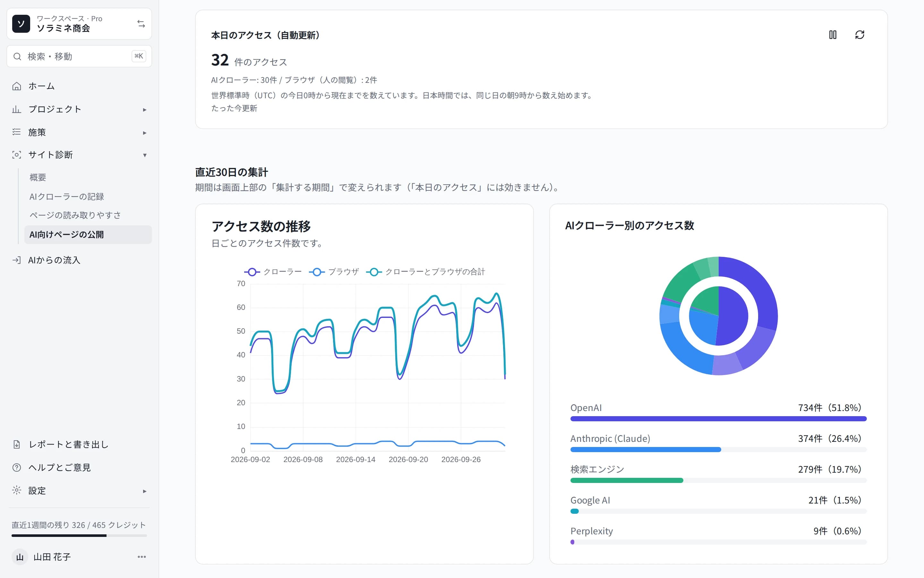Click the 施策 checklist icon

16,132
